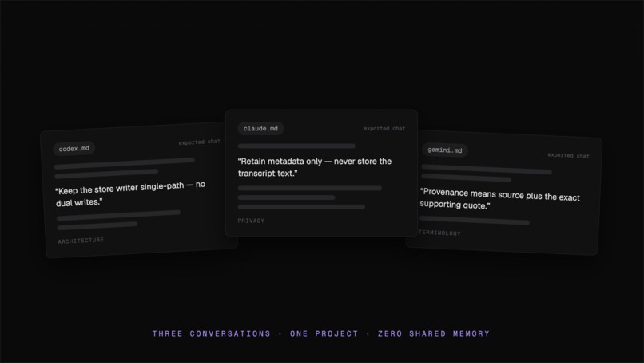Select the quote about store writer single-path
644x363 pixels.
coord(130,193)
